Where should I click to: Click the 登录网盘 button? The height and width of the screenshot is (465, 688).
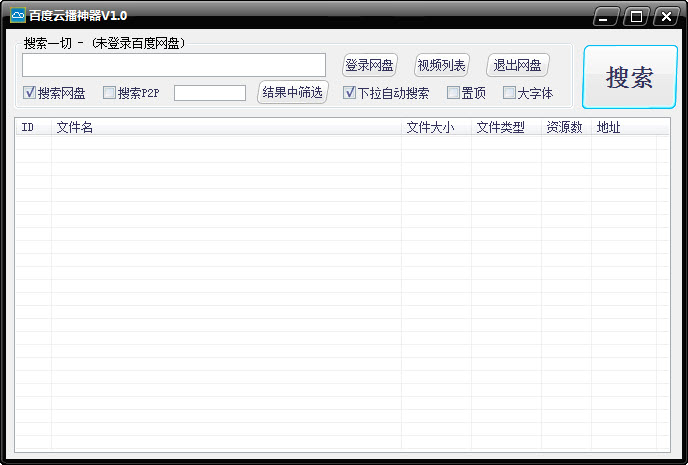369,65
